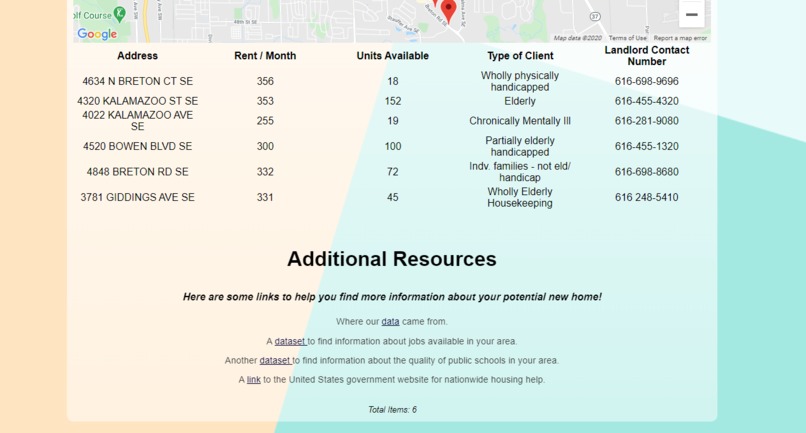This screenshot has height=433, width=806.
Task: Open map Terms of Use link
Action: [x=628, y=38]
